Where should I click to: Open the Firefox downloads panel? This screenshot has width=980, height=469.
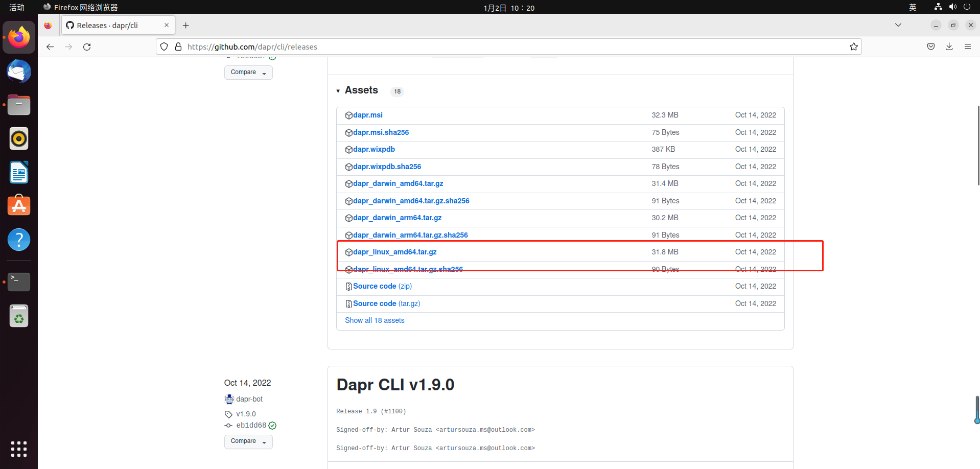coord(949,46)
